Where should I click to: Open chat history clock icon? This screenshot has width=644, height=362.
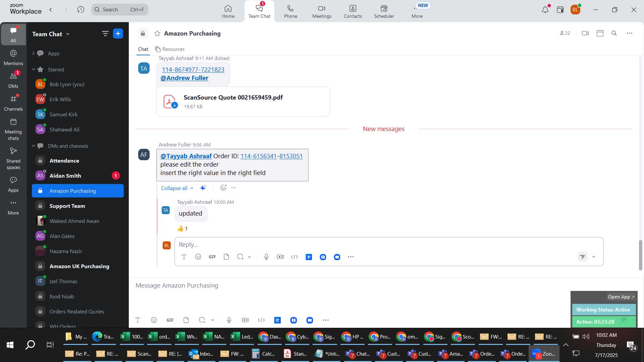(80, 10)
